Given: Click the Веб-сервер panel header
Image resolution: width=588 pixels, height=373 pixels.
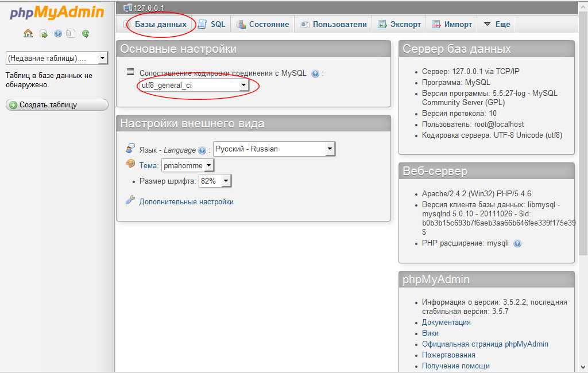Looking at the screenshot, I should coord(486,172).
